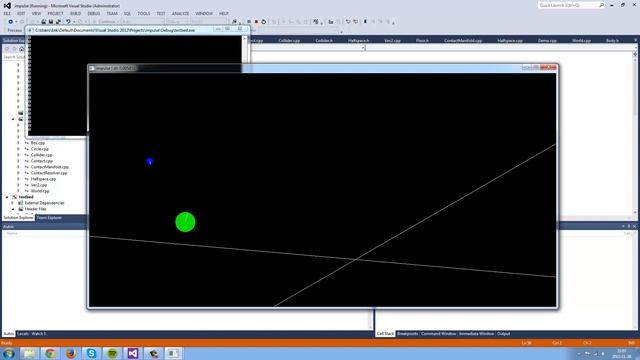The height and width of the screenshot is (360, 640).
Task: Open the Command Window tab
Action: tap(438, 334)
